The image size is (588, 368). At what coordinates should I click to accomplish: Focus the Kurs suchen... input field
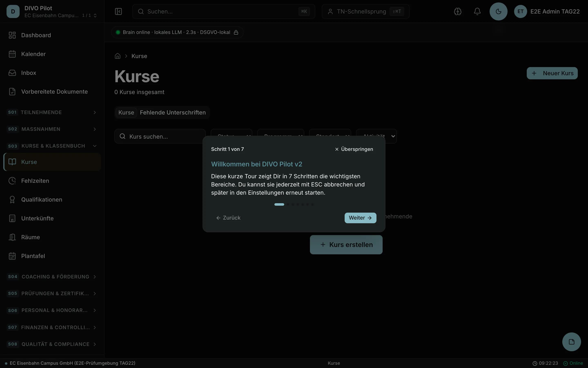coord(160,136)
